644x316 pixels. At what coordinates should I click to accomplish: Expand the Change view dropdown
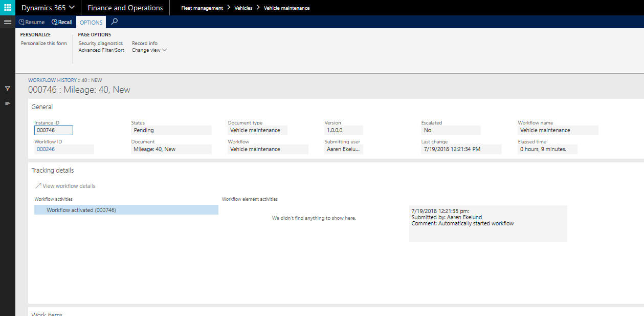click(x=149, y=50)
